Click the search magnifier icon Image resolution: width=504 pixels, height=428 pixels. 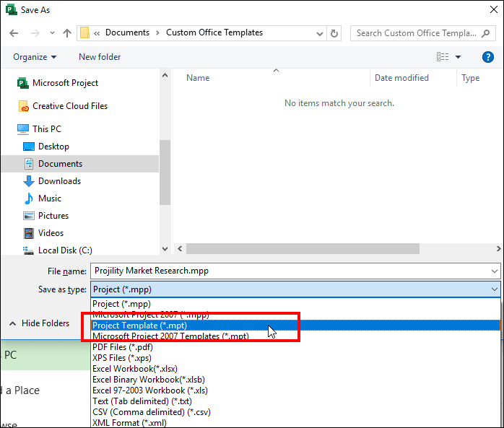click(485, 33)
